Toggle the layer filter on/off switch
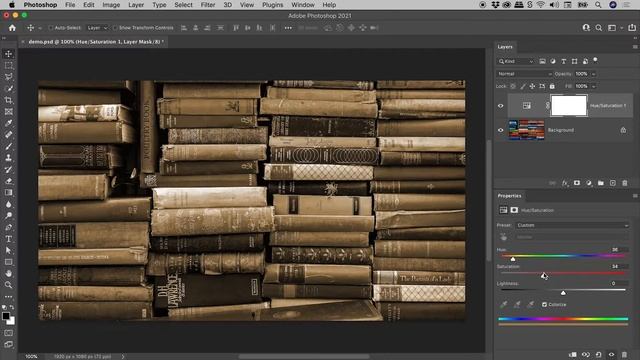 point(596,60)
